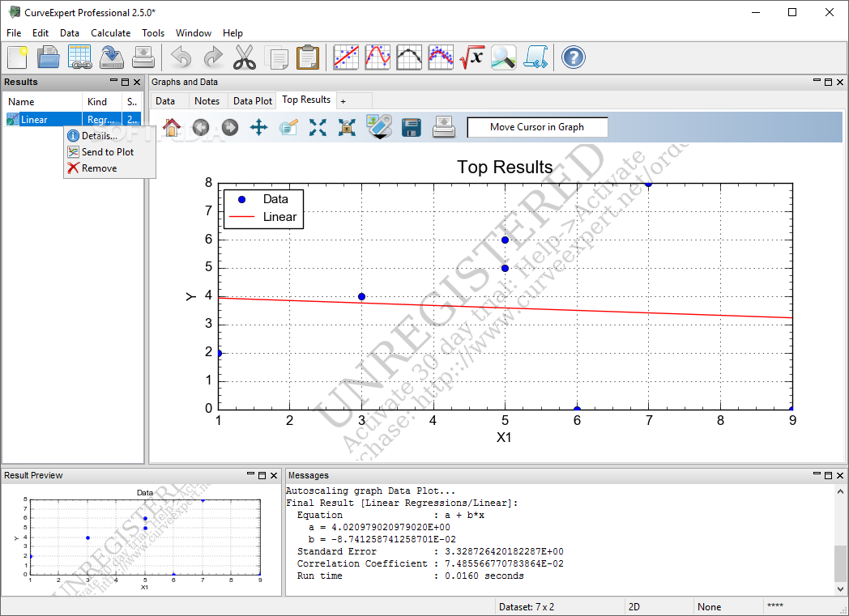849x616 pixels.
Task: Click the autoscale expand arrows icon
Action: pyautogui.click(x=318, y=128)
